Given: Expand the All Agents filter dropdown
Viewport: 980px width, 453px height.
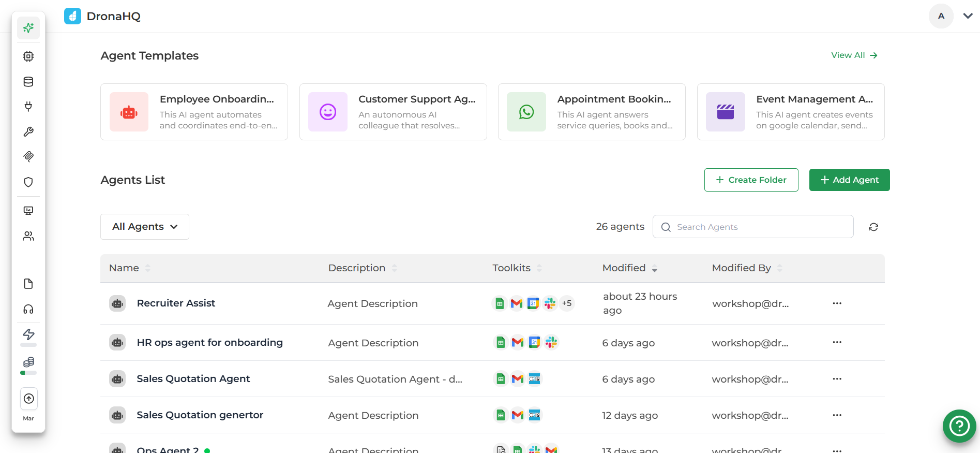Looking at the screenshot, I should (x=145, y=227).
